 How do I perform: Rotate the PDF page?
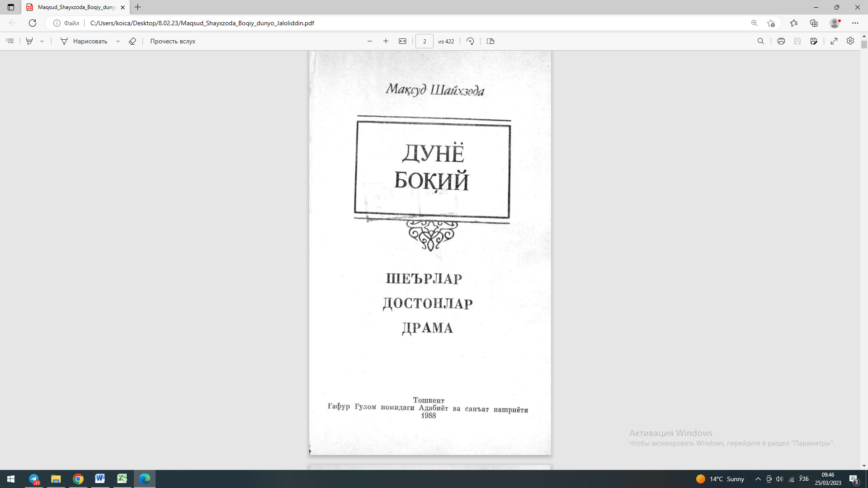pyautogui.click(x=470, y=41)
